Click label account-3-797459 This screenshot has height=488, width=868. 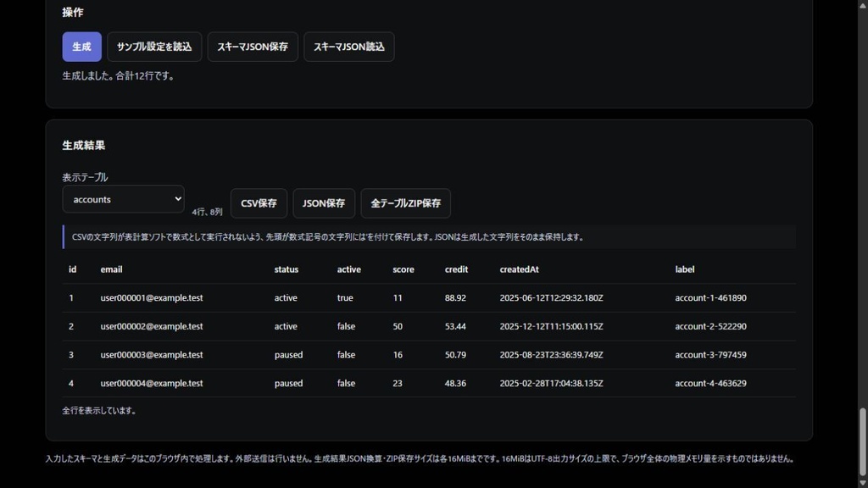711,355
